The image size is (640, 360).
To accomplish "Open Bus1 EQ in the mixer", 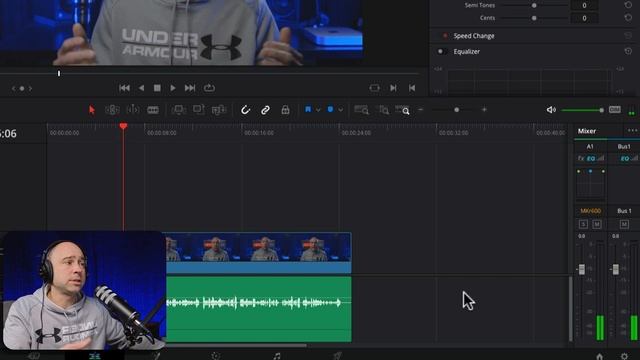I will (624, 158).
